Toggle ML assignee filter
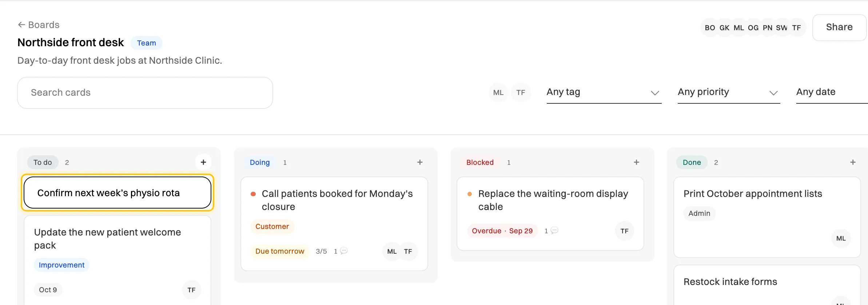Screen dimensions: 868x305 pyautogui.click(x=498, y=92)
